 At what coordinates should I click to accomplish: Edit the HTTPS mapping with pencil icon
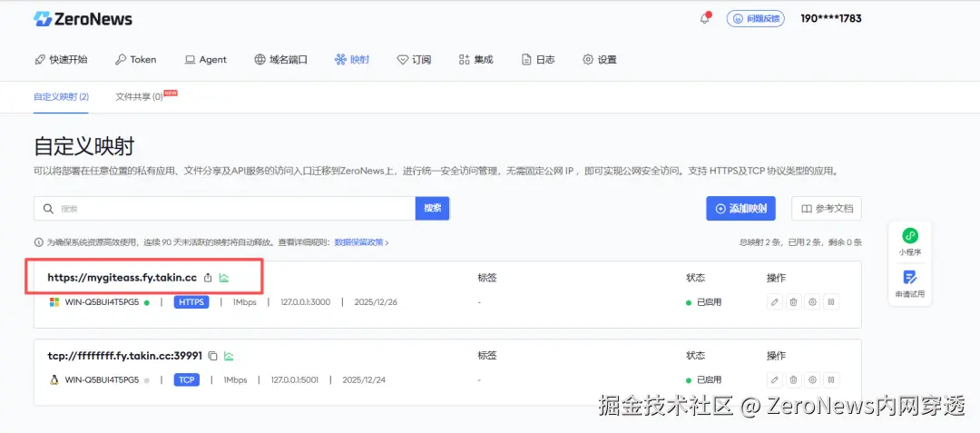(x=775, y=302)
